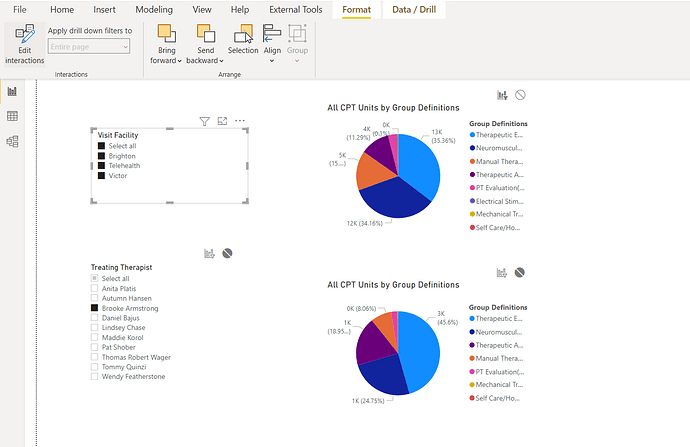Open External Tools tab
Image resolution: width=690 pixels, height=447 pixels.
tap(296, 10)
